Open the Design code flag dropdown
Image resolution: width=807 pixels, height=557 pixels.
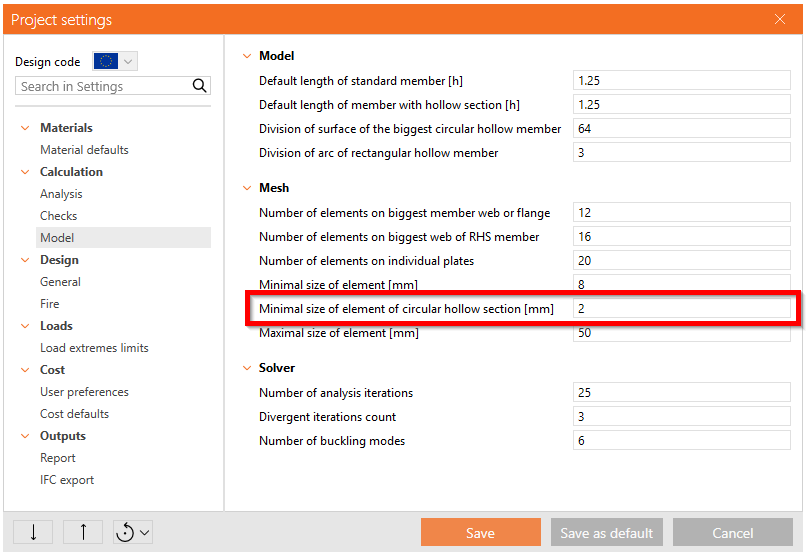pyautogui.click(x=115, y=61)
